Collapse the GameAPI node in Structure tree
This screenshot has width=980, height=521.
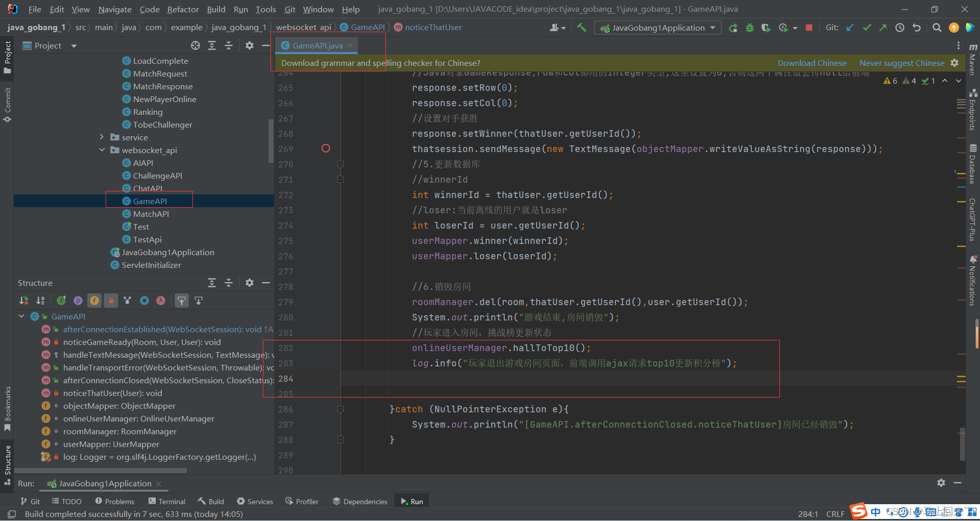[x=21, y=316]
